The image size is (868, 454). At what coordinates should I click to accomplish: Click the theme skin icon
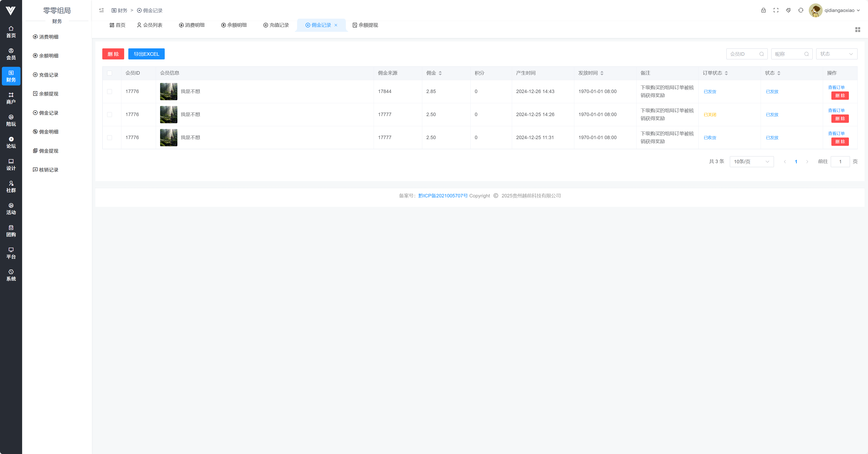tap(788, 10)
